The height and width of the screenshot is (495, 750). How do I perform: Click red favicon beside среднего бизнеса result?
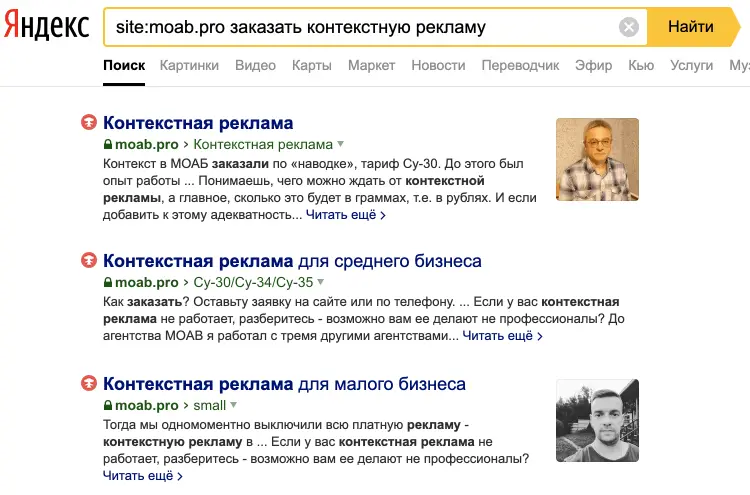(x=89, y=261)
